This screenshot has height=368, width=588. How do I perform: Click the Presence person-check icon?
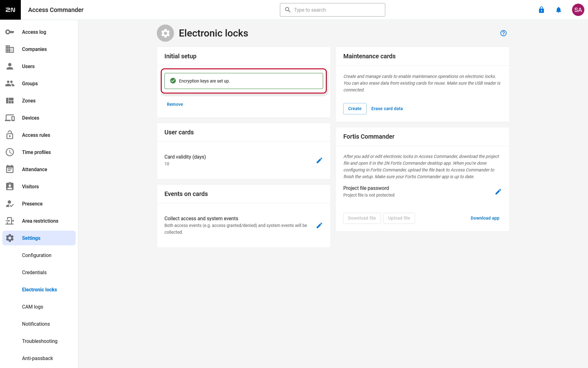[x=10, y=204]
